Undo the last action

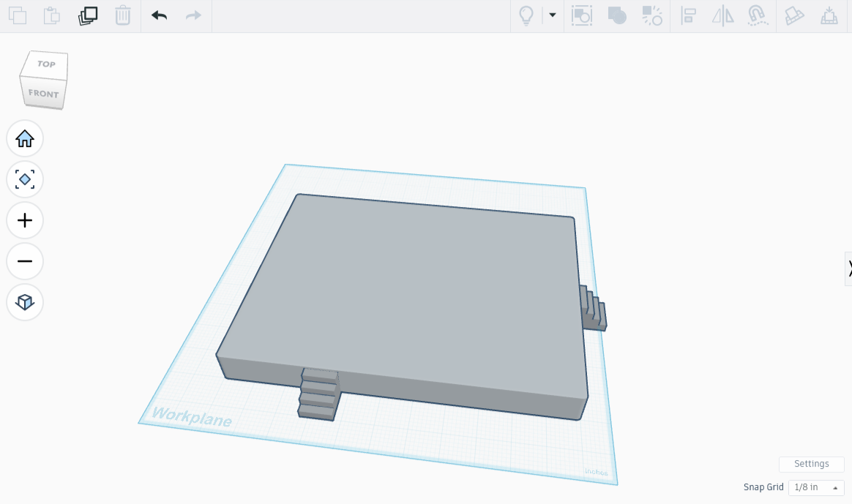160,15
